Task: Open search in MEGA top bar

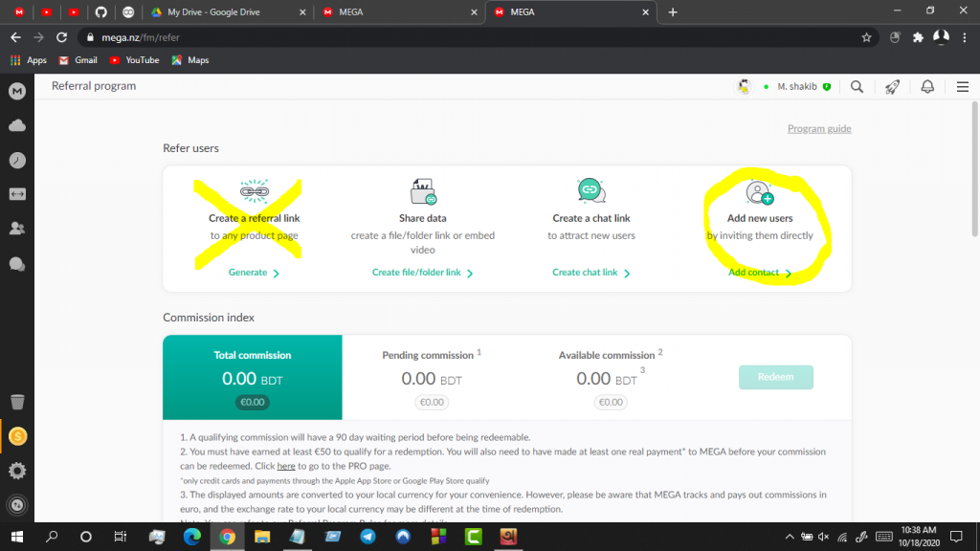Action: (857, 87)
